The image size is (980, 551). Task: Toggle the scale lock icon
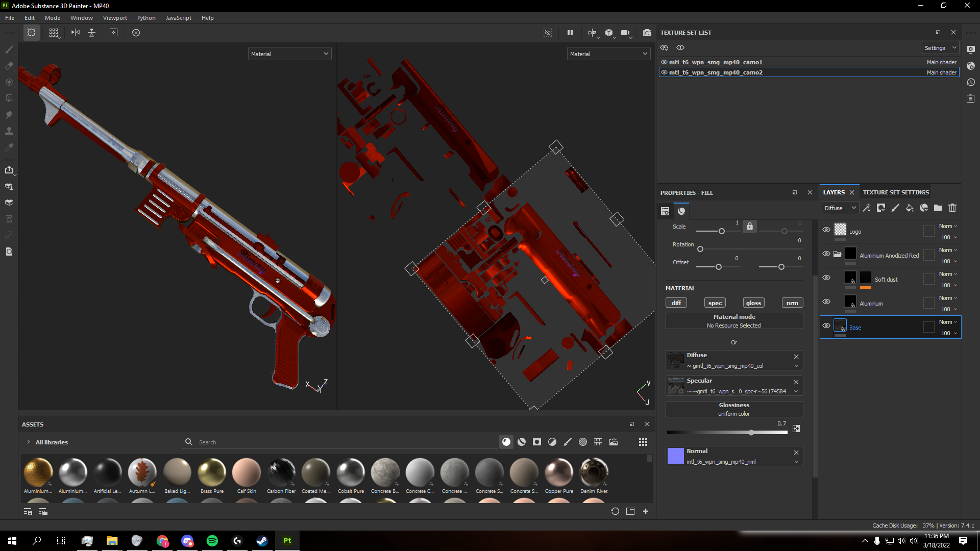750,226
